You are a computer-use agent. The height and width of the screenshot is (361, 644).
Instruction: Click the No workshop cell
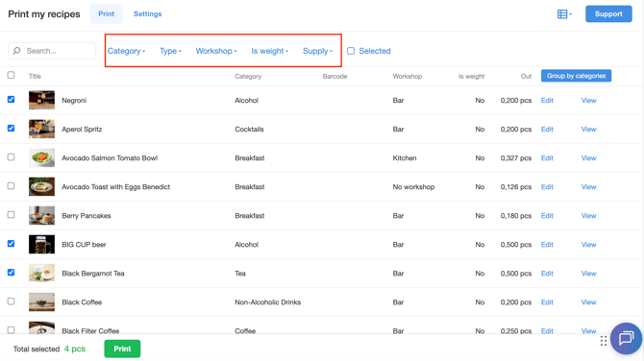click(x=413, y=187)
